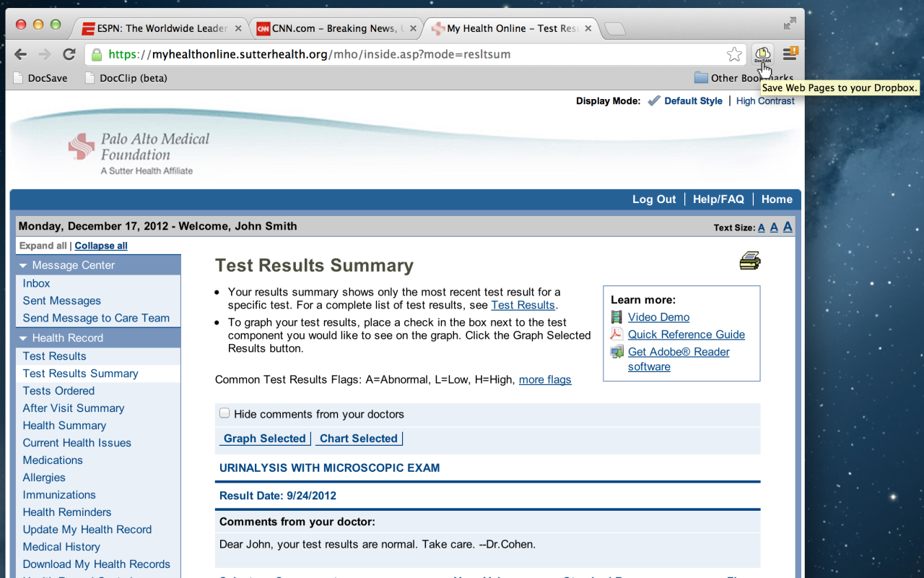Open Update My Health Record
Viewport: 924px width, 578px height.
tap(87, 530)
